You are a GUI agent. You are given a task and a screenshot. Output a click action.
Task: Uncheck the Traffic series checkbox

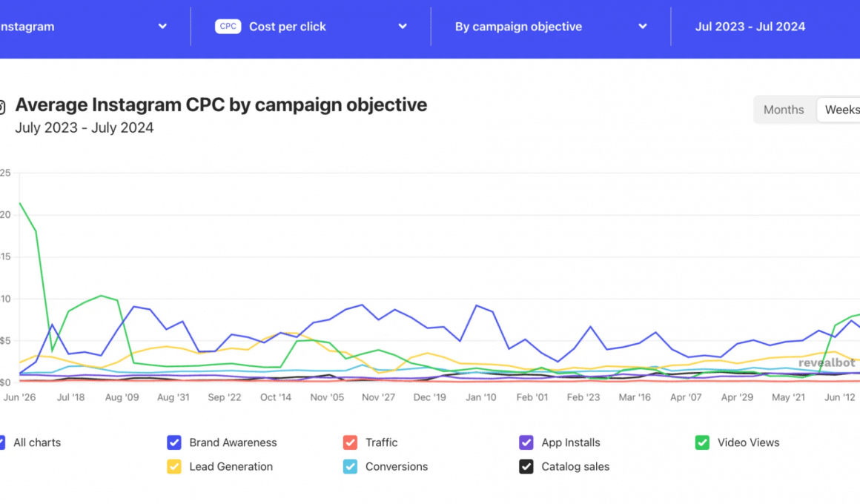pos(351,442)
